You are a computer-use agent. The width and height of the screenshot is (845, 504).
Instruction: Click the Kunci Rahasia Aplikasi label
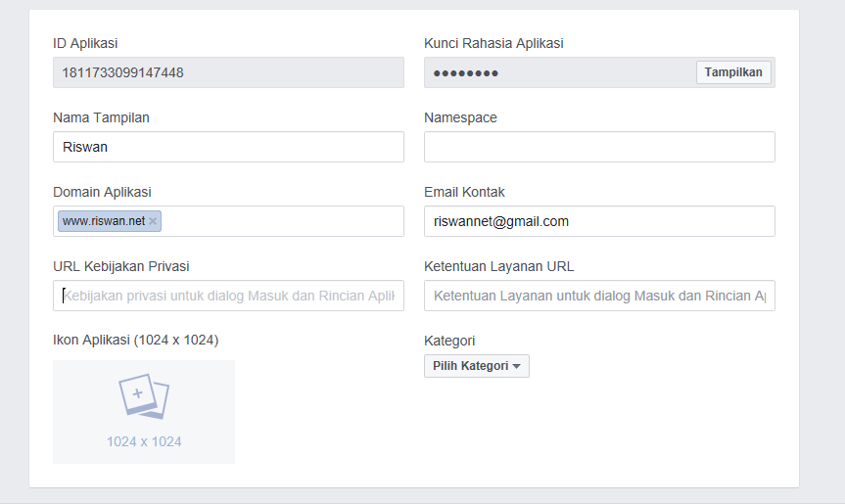(x=493, y=43)
